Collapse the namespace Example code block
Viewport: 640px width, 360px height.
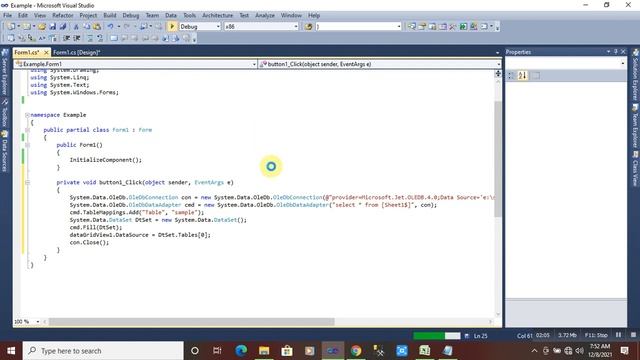(27, 115)
